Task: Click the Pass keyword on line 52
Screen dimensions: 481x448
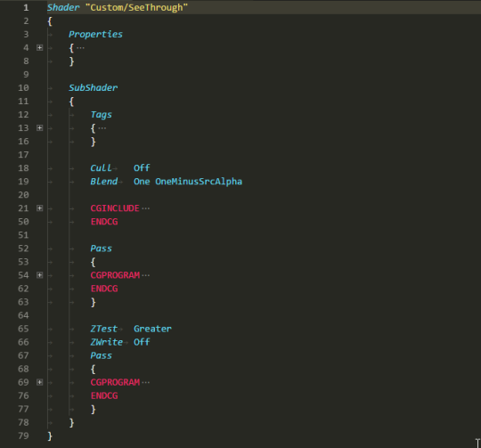Action: click(x=102, y=248)
